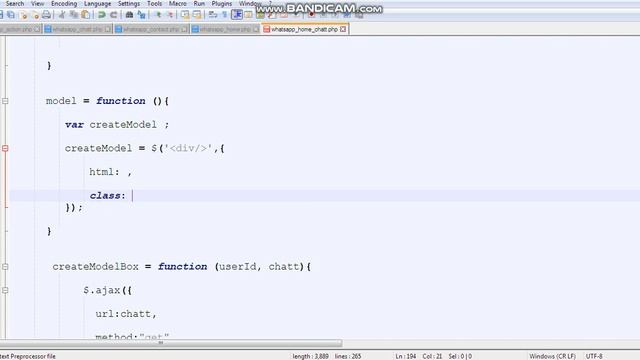
Task: Click the 'UTF-8' encoding status entry
Action: pos(594,356)
